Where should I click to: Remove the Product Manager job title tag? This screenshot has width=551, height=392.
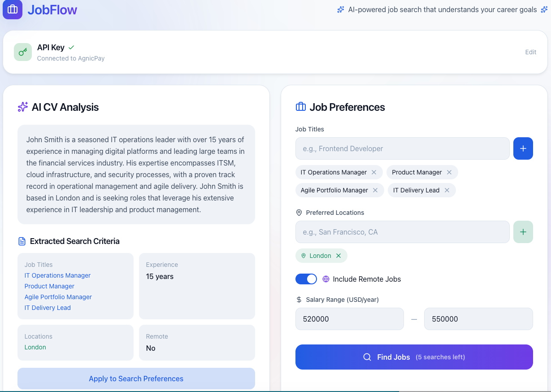[x=449, y=172]
